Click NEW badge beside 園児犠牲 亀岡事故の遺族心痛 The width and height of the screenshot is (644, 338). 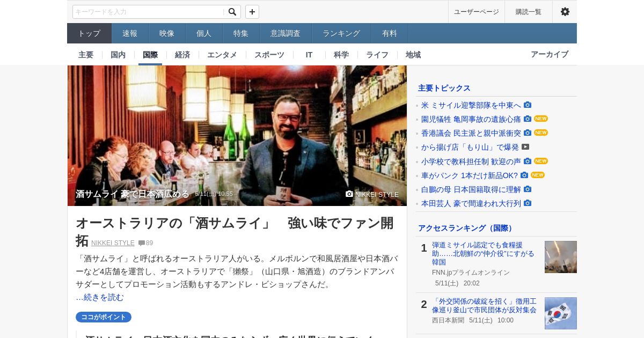click(x=541, y=119)
